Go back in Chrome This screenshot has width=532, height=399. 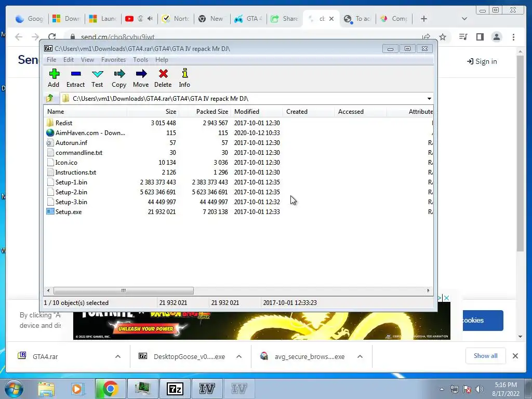[19, 37]
